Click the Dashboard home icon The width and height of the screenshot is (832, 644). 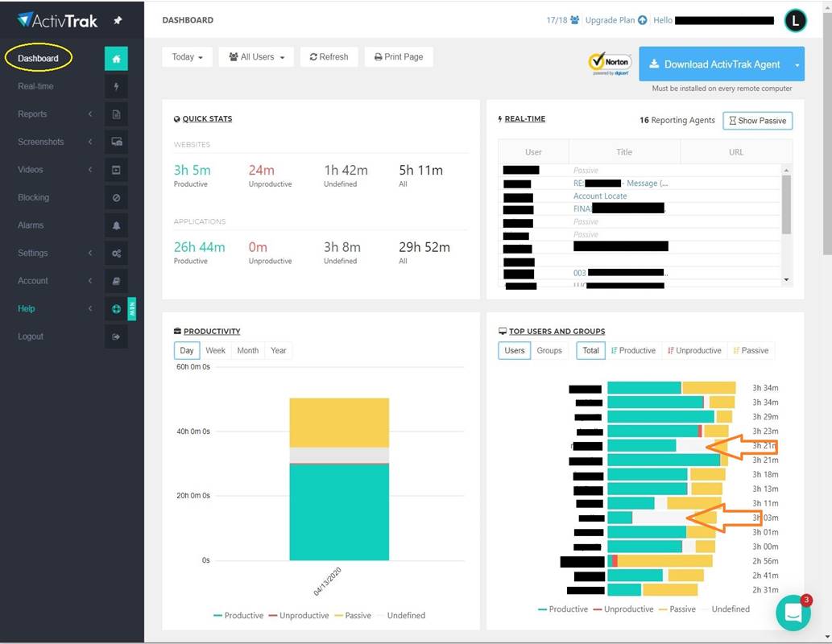pyautogui.click(x=116, y=58)
